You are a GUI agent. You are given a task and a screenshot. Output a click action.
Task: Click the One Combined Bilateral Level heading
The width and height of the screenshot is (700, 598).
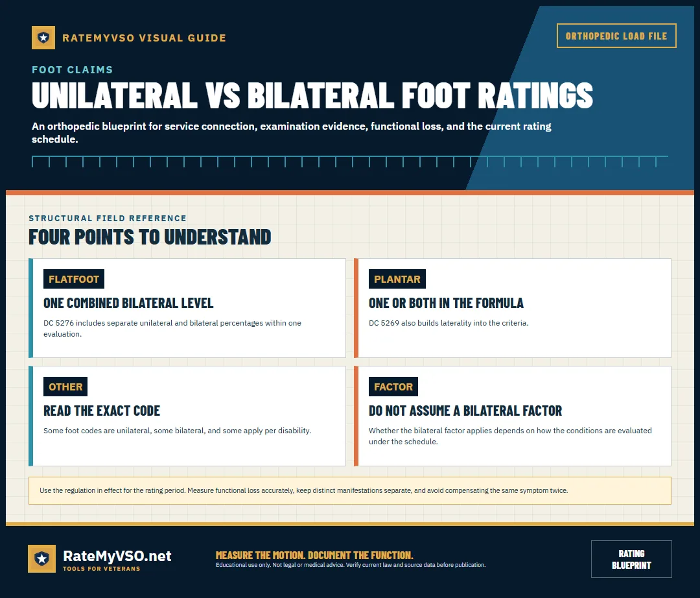(128, 303)
